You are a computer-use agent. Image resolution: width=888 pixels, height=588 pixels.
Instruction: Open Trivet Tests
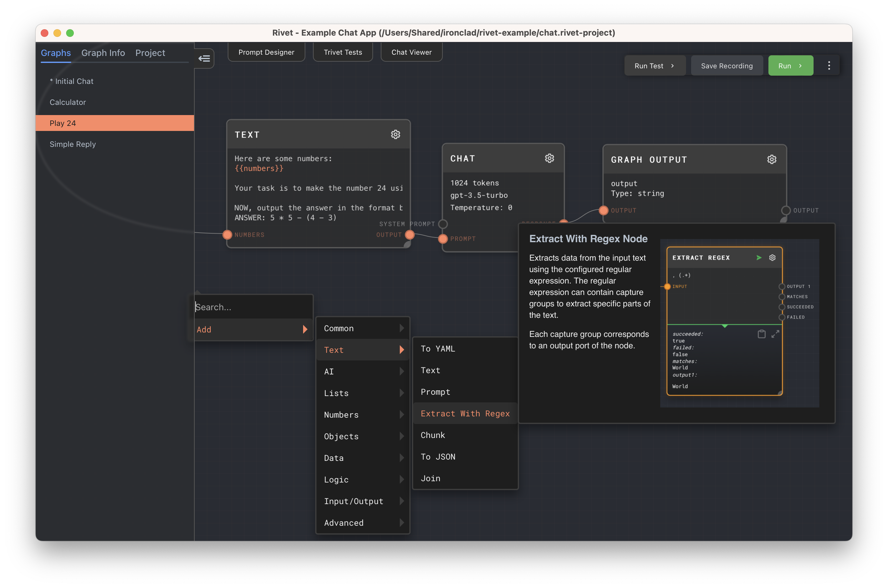[x=343, y=52]
